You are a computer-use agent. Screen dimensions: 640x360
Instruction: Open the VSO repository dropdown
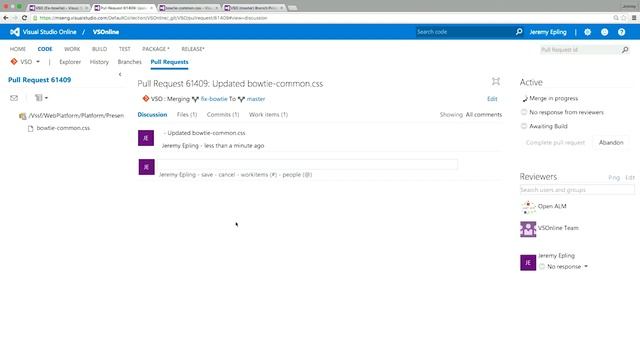click(38, 62)
